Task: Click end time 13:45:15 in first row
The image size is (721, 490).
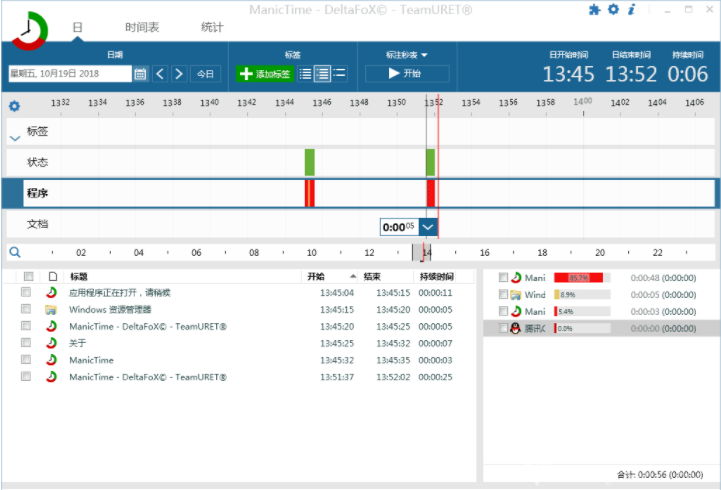Action: coord(393,293)
